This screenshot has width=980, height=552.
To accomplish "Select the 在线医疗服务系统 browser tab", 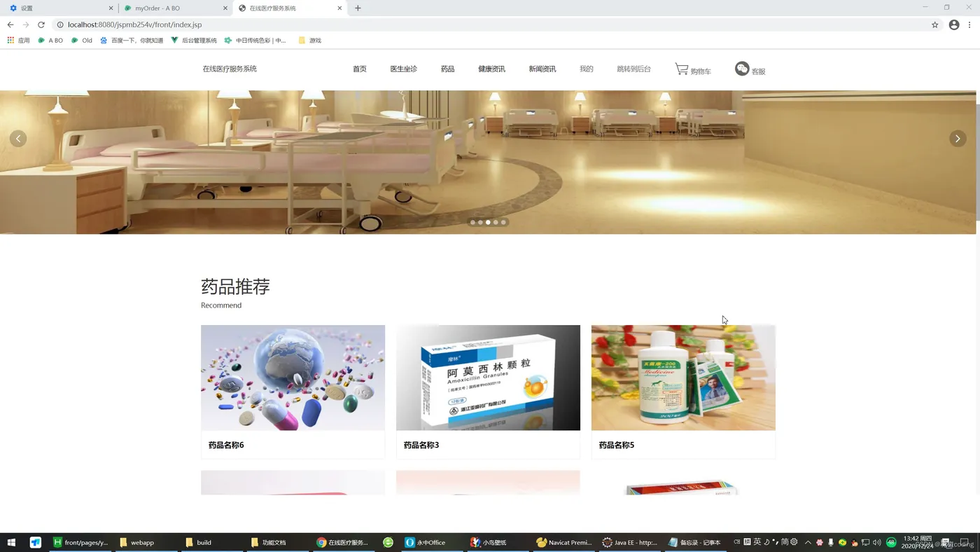I will (x=289, y=8).
